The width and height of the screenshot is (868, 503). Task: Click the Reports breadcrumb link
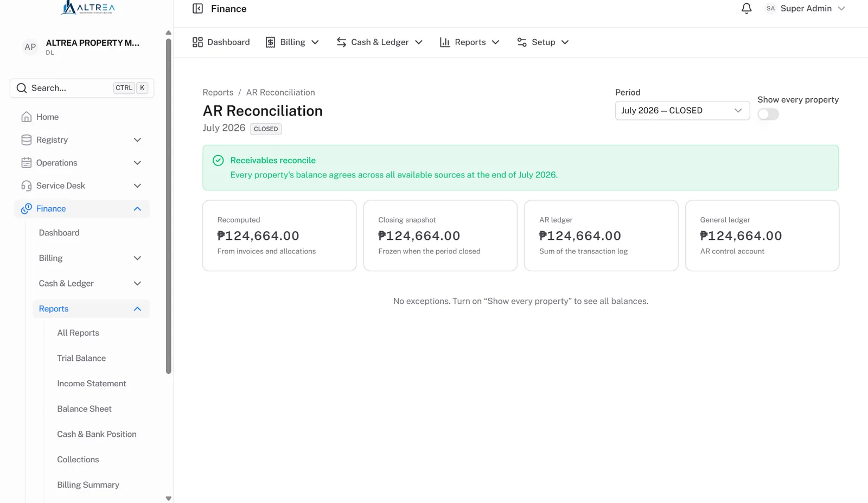pyautogui.click(x=218, y=92)
